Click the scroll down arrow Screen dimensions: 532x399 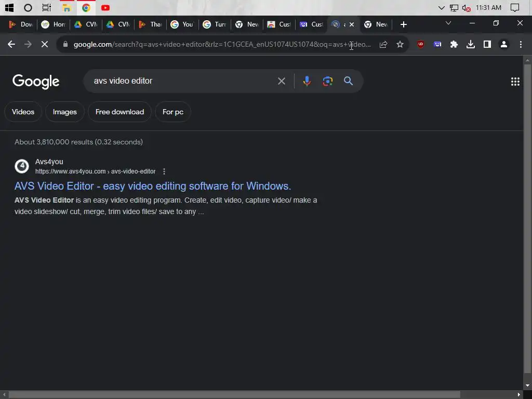pos(527,386)
